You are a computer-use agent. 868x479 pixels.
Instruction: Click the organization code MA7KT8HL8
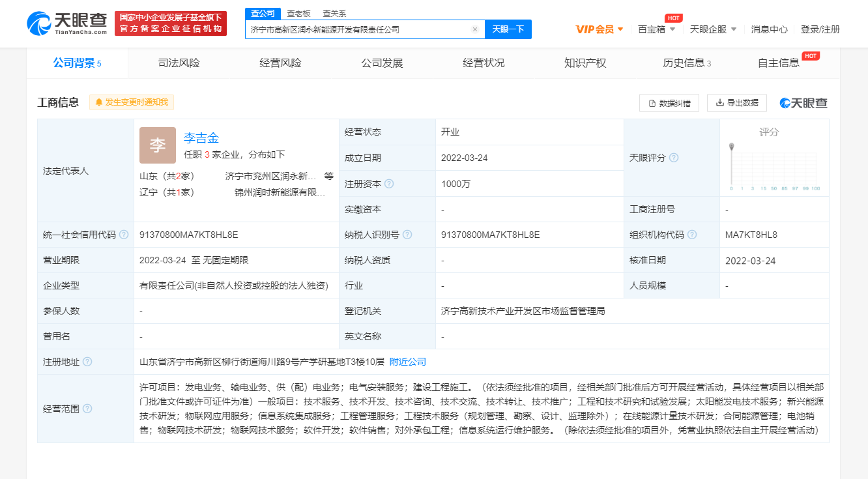[751, 235]
